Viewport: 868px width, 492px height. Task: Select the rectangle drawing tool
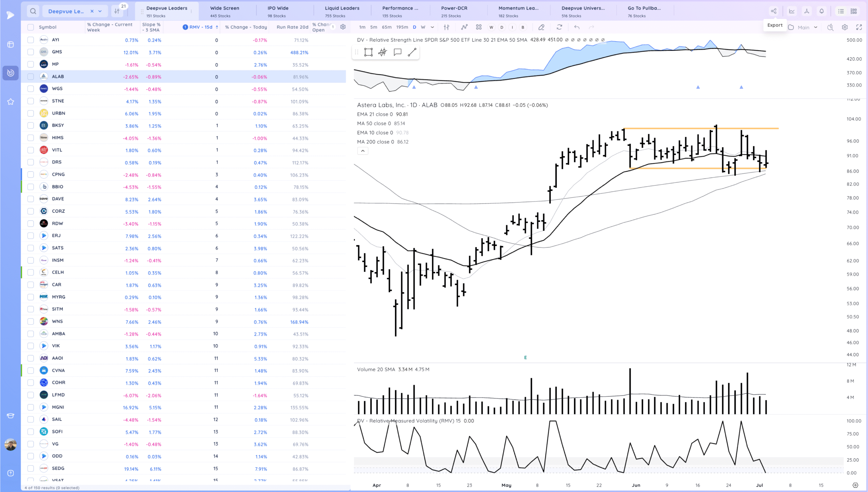click(368, 52)
